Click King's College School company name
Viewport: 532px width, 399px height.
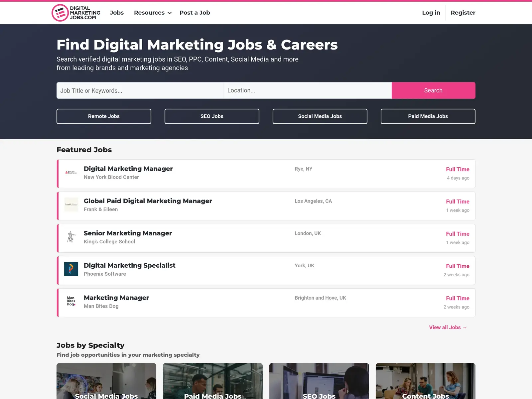(x=109, y=242)
